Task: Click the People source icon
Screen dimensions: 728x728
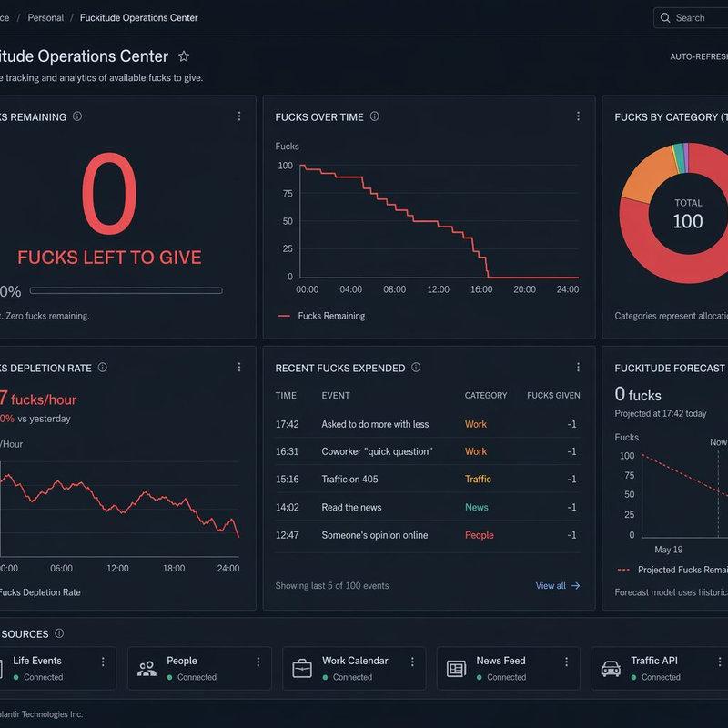Action: (147, 669)
